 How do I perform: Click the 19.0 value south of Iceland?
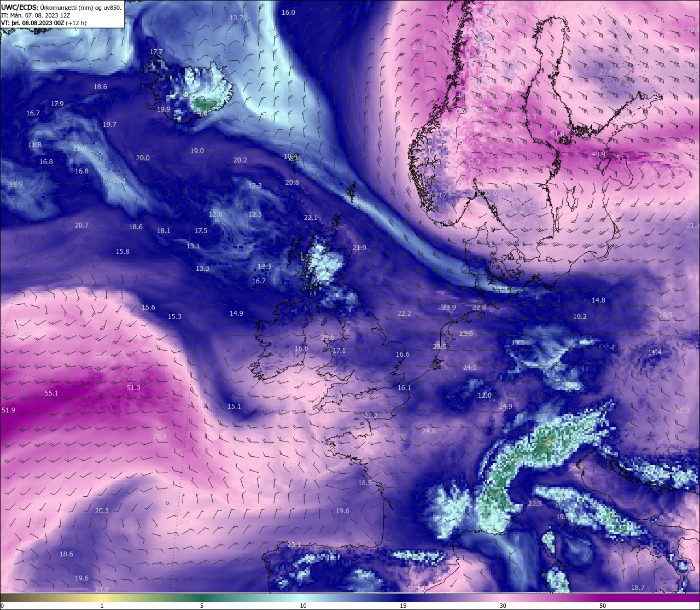[x=197, y=151]
